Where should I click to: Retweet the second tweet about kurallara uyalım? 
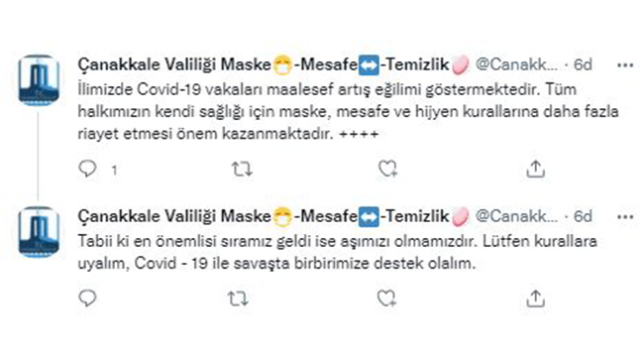click(238, 298)
